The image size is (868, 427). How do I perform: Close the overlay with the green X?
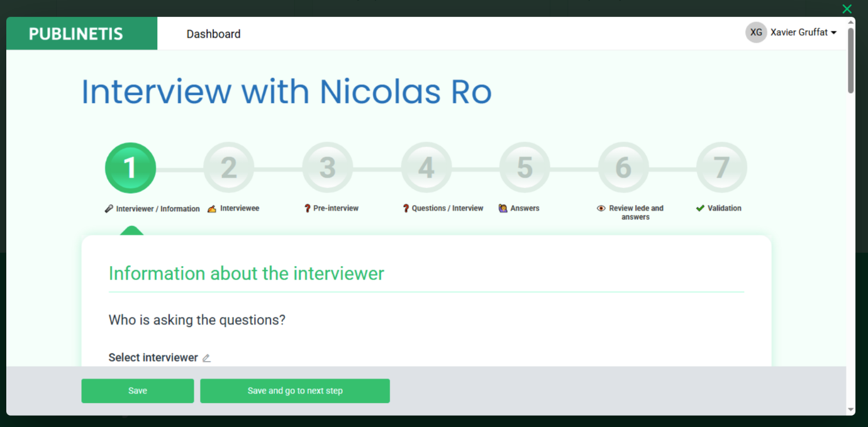847,9
